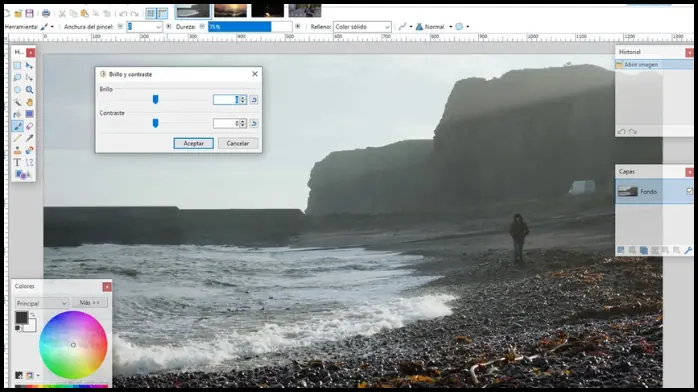Open the antialiasing mode dropdown

[405, 27]
